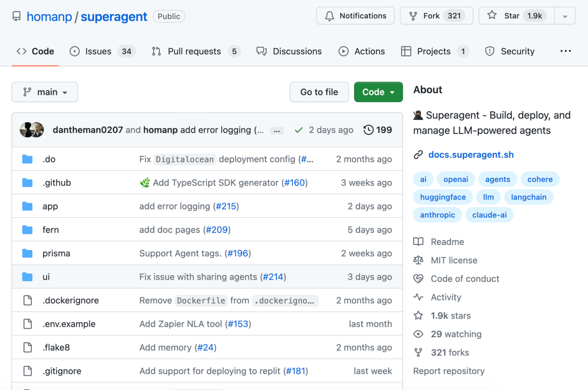
Task: Open dantheman0207 commit author link
Action: [88, 130]
